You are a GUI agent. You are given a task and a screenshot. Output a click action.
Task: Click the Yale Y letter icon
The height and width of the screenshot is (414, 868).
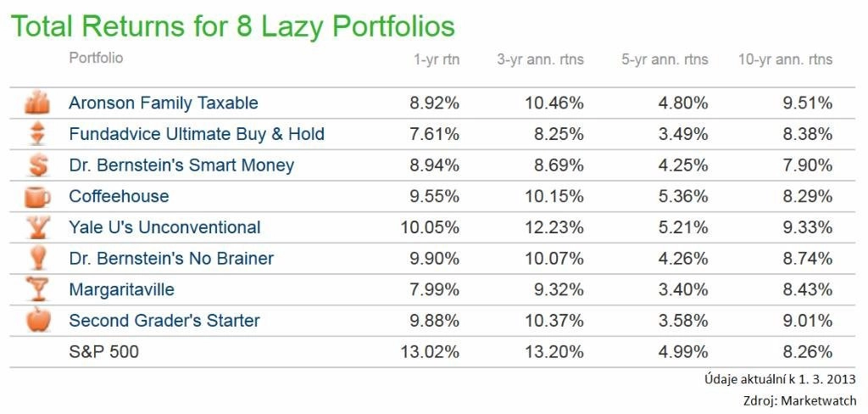37,227
